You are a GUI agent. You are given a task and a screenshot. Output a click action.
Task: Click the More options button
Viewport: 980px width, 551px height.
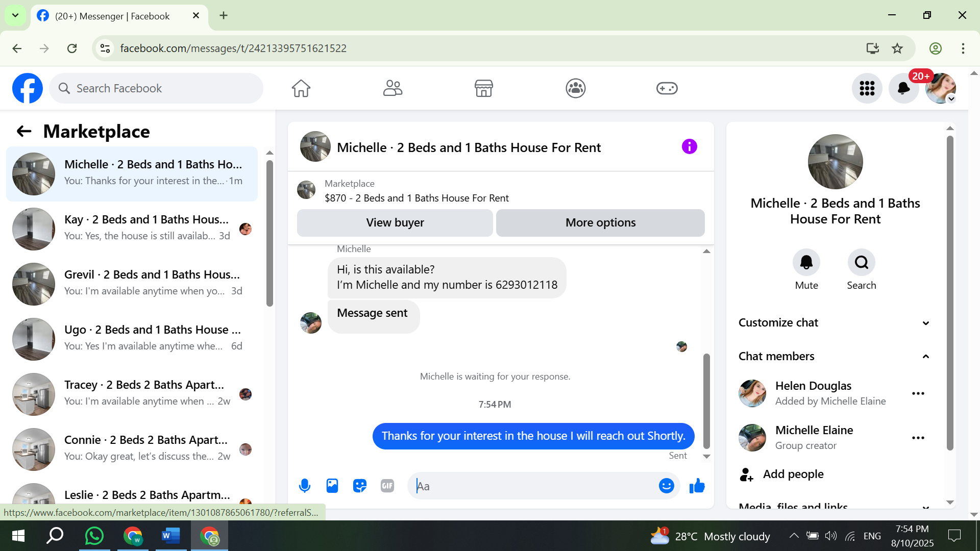[600, 222]
